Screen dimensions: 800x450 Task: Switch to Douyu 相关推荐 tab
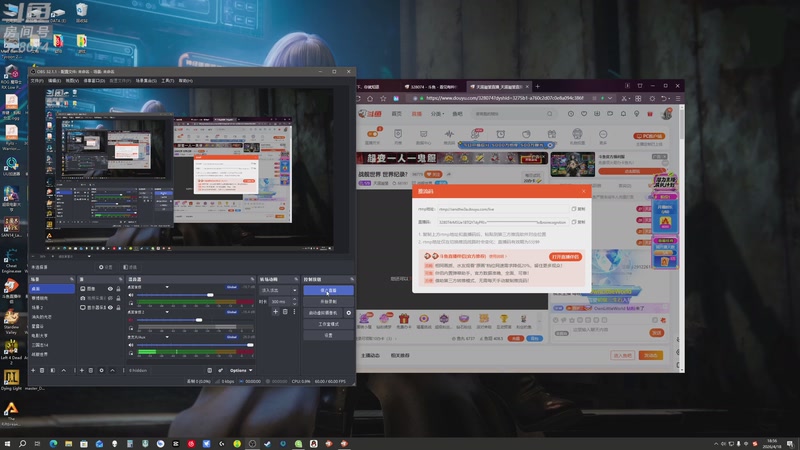[x=400, y=355]
